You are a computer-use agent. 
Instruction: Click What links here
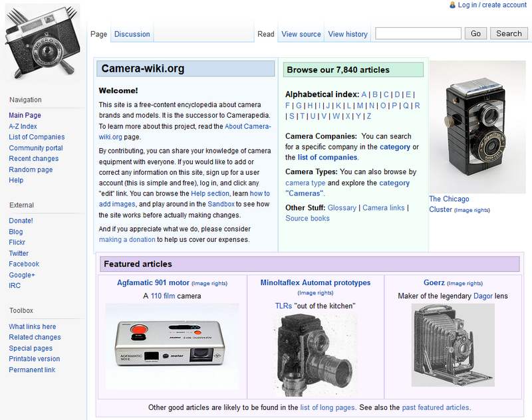point(32,326)
